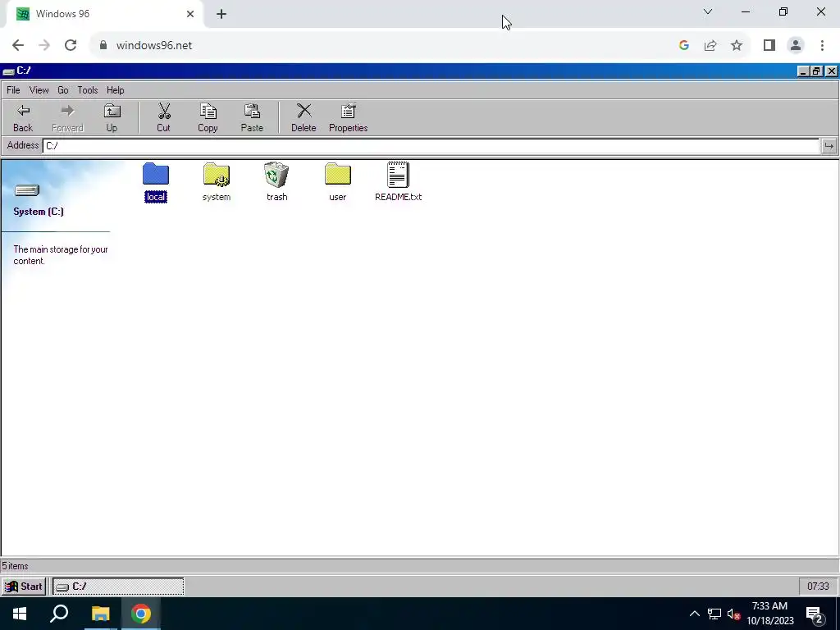Click the Address field showing C:/

[x=431, y=146]
